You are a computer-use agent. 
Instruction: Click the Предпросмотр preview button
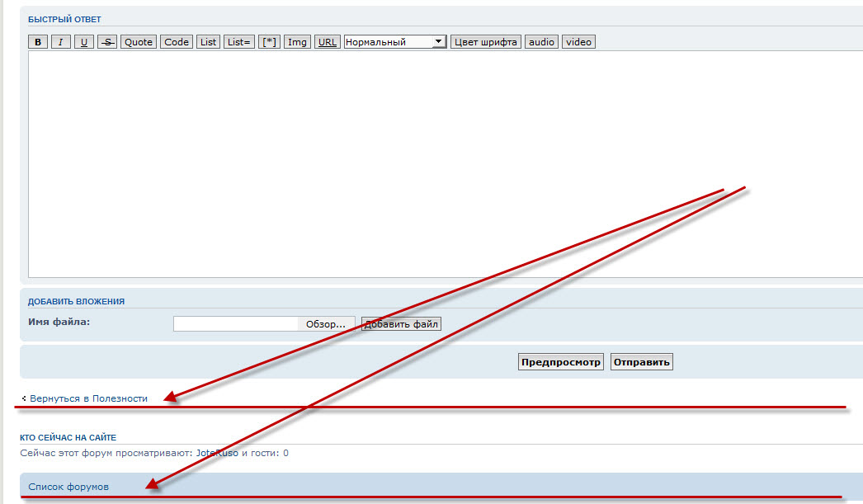[x=561, y=362]
